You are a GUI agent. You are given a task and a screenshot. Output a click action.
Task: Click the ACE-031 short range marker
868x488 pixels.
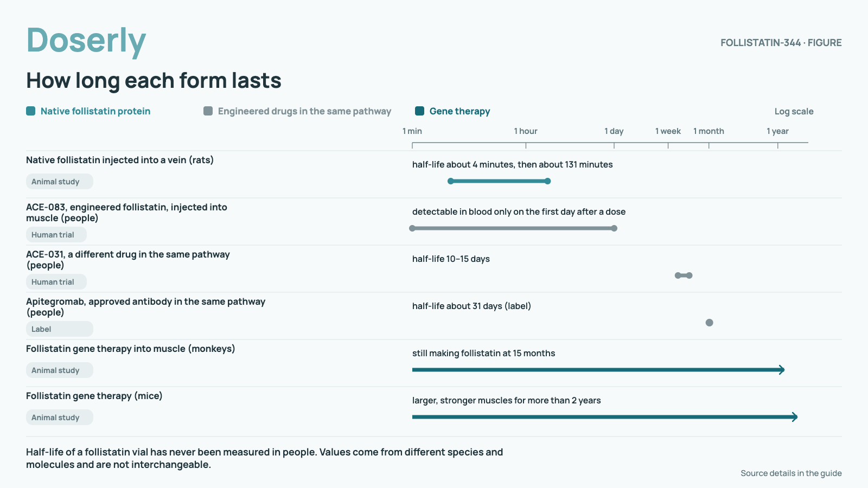coord(684,275)
